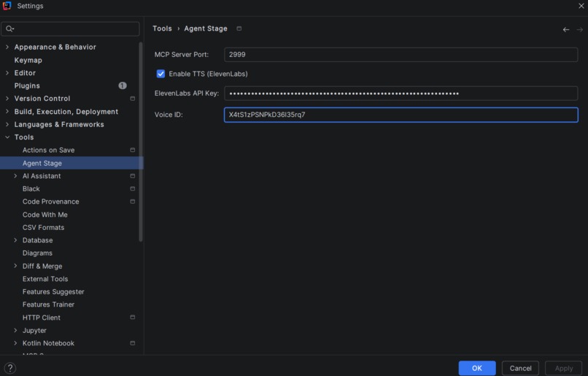The height and width of the screenshot is (376, 588).
Task: Expand Build, Execution, Deployment section
Action: point(7,112)
